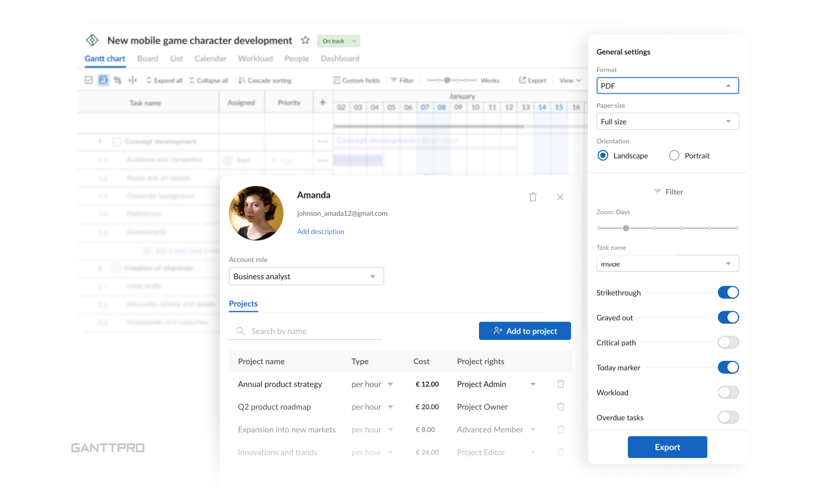This screenshot has height=504, width=832.
Task: Switch to the Board tab
Action: 147,58
